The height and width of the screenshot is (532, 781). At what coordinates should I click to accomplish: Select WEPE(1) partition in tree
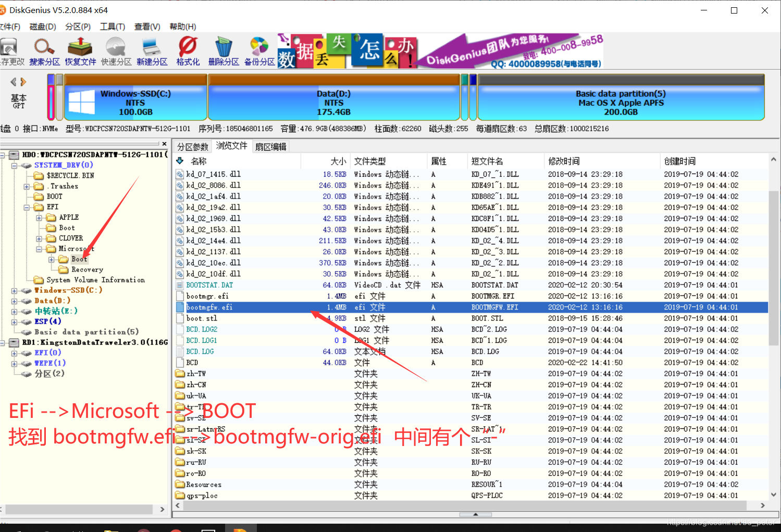[50, 363]
